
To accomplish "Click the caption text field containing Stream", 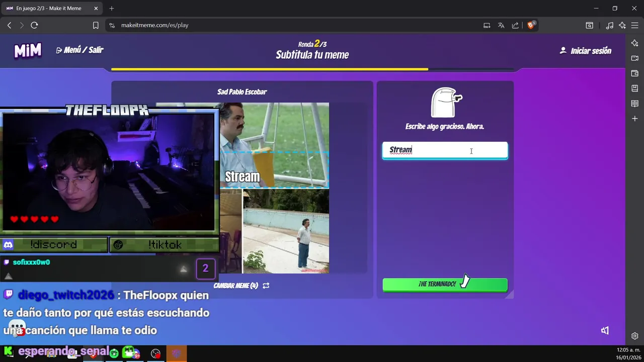I will coord(445,150).
